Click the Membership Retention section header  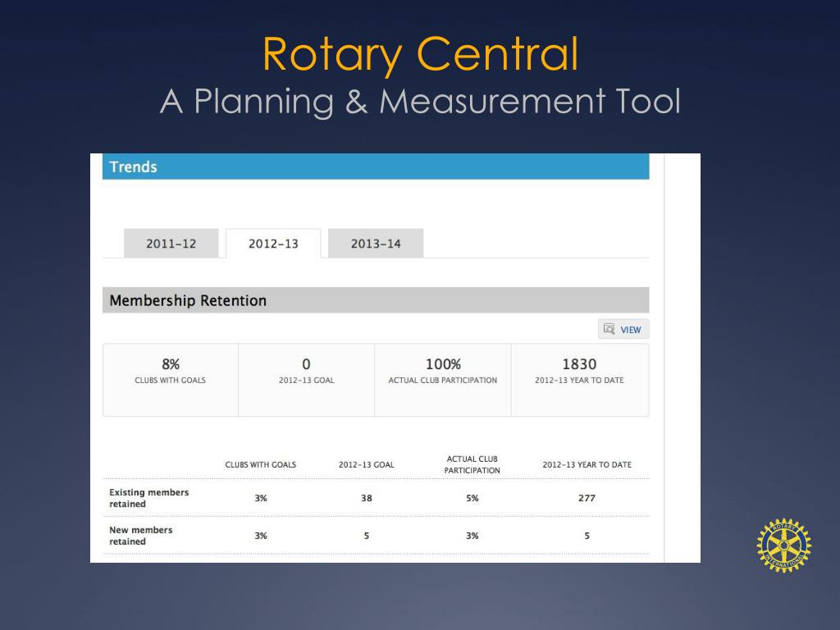click(x=376, y=300)
